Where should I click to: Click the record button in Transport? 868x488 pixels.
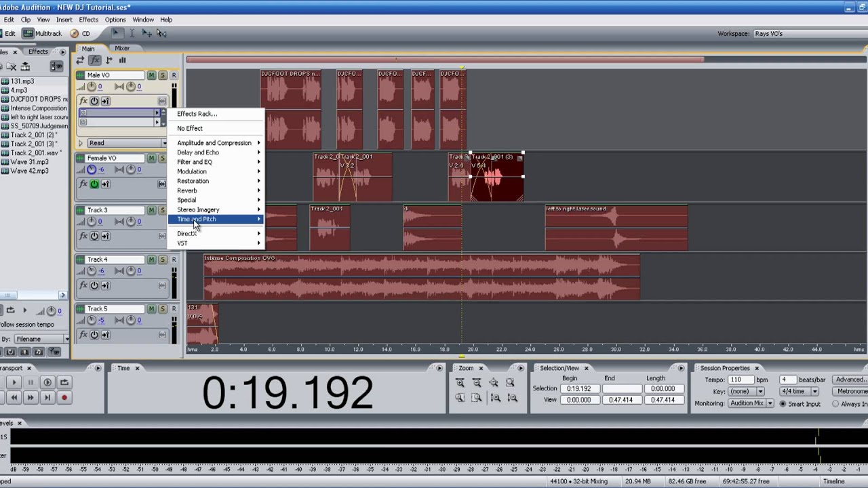[x=64, y=398]
